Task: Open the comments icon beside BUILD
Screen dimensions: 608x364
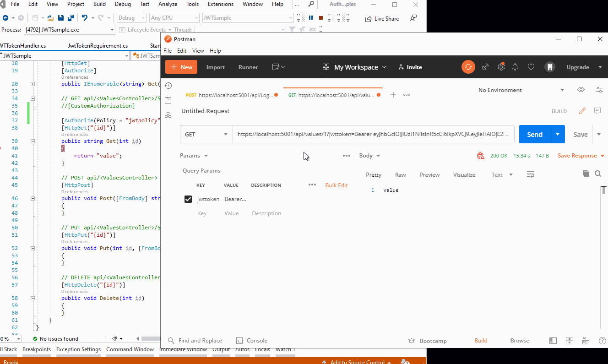Action: [x=597, y=111]
